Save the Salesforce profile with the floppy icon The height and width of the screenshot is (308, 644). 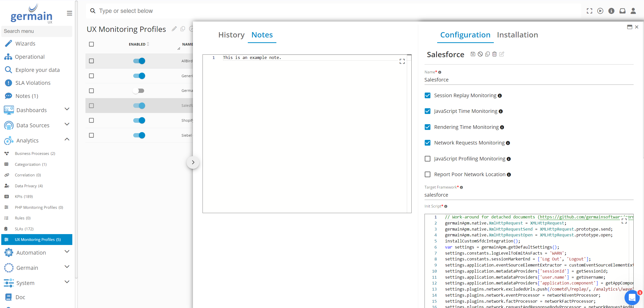click(x=473, y=54)
